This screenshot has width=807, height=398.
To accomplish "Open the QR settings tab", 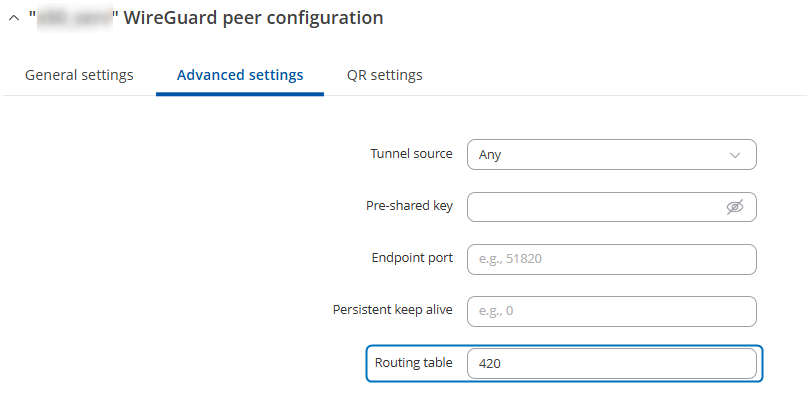I will click(x=384, y=75).
